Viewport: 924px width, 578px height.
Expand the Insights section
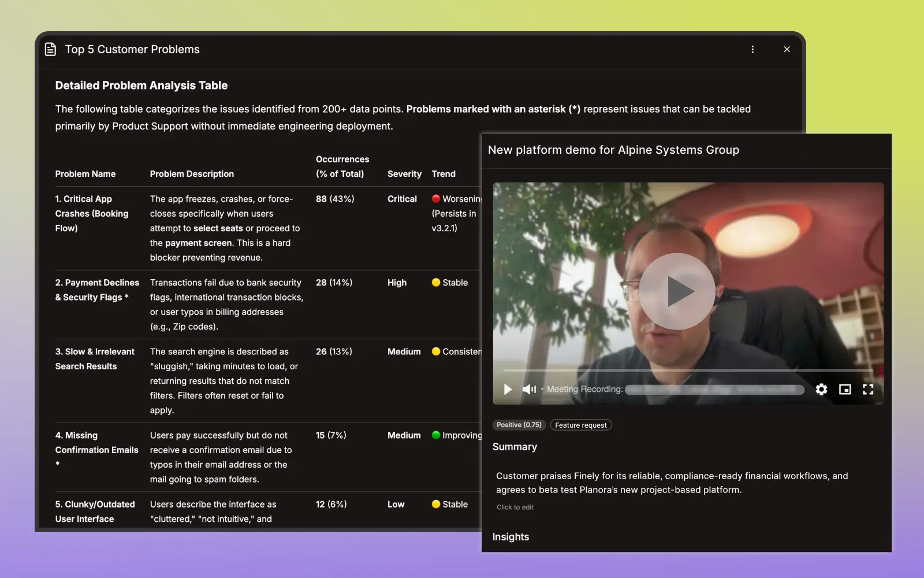[x=511, y=536]
